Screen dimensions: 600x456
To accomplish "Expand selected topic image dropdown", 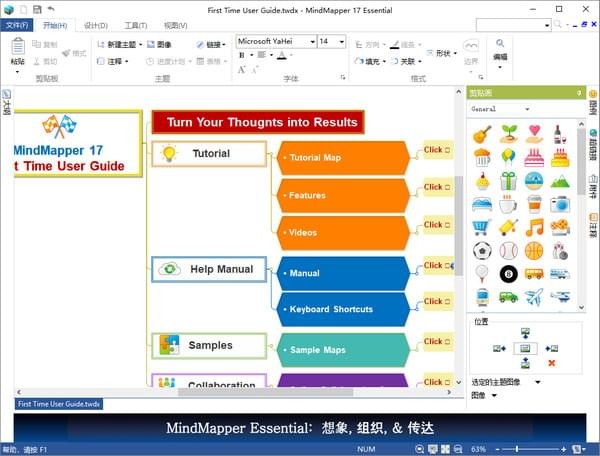I will pos(538,382).
